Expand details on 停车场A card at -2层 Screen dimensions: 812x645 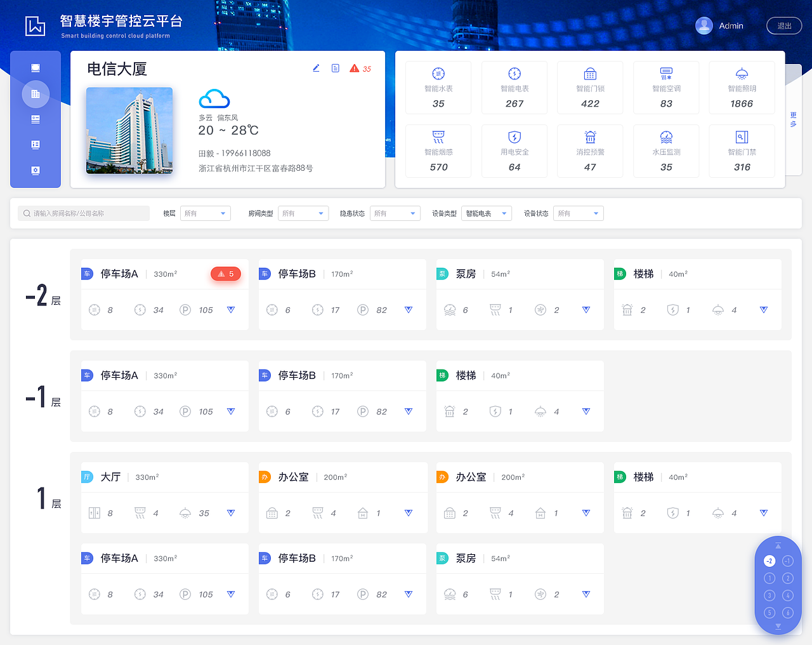pyautogui.click(x=231, y=310)
